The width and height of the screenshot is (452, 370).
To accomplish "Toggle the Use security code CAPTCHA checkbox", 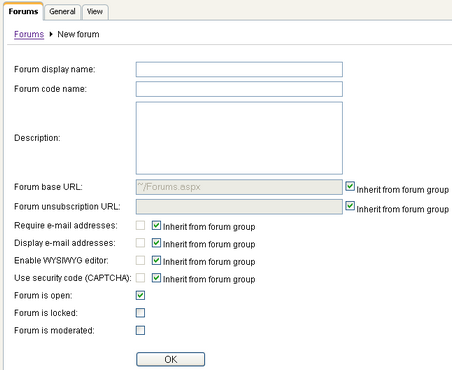I will tap(140, 278).
